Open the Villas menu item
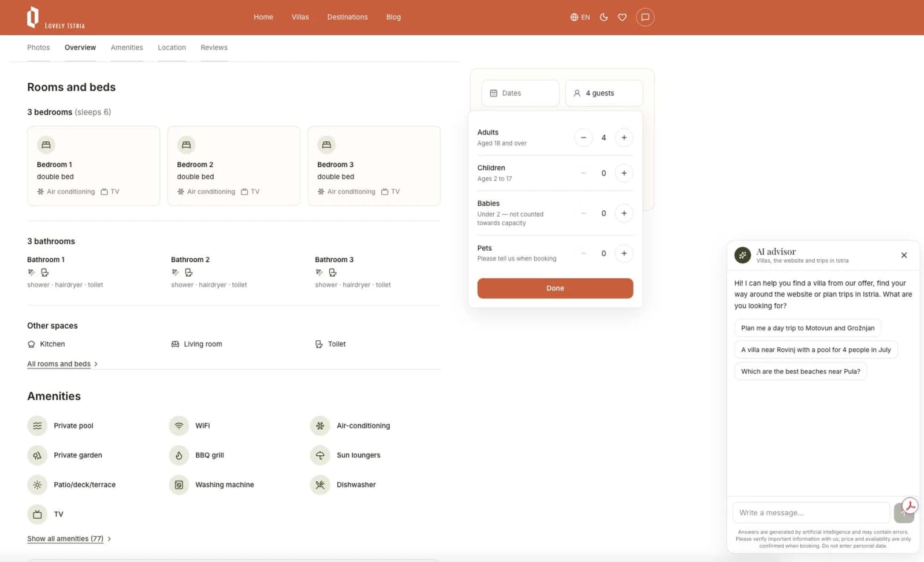 (x=300, y=17)
